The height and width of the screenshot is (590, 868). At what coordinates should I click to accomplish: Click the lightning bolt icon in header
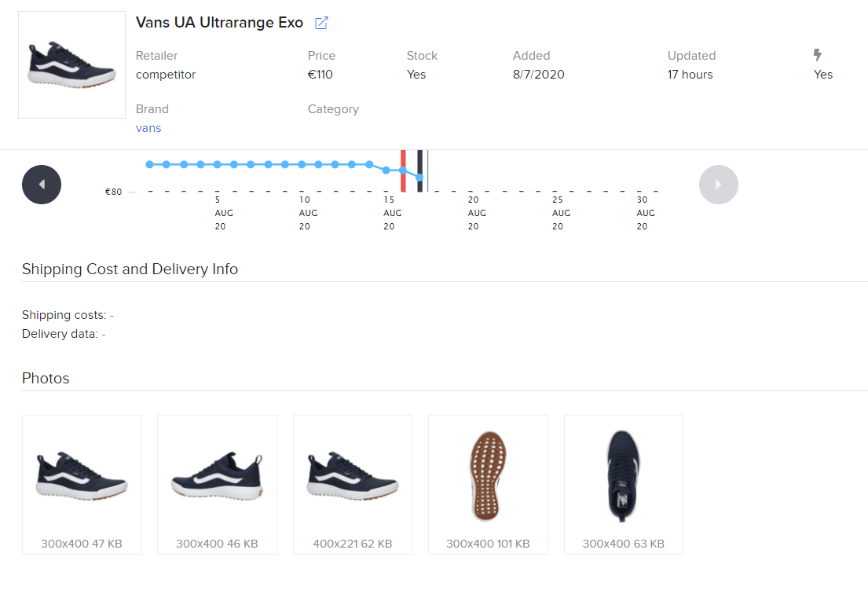coord(818,55)
